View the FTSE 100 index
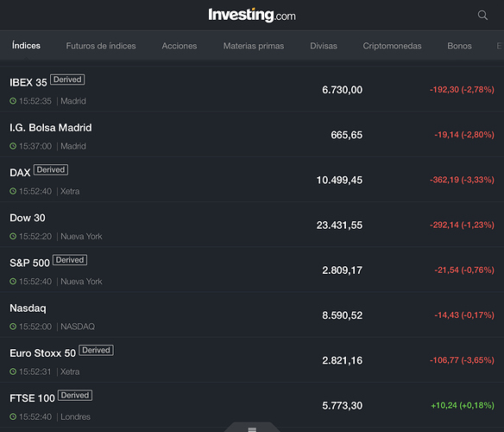Image resolution: width=504 pixels, height=432 pixels. [x=252, y=405]
